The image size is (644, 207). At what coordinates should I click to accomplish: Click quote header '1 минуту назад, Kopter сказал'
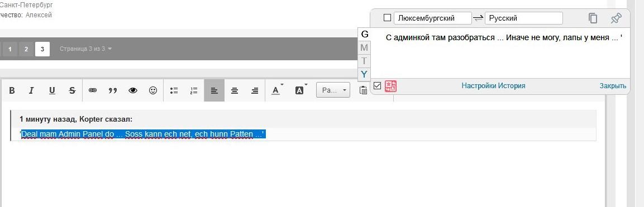tap(76, 119)
